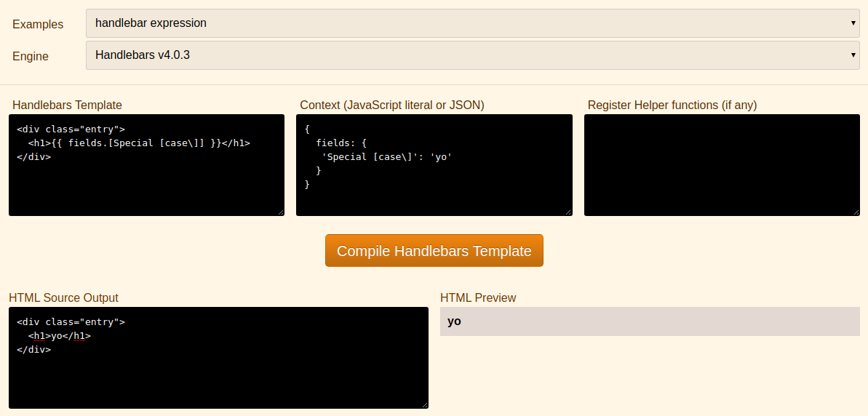Click the 'Engine' label
The width and height of the screenshot is (868, 416).
tap(31, 57)
